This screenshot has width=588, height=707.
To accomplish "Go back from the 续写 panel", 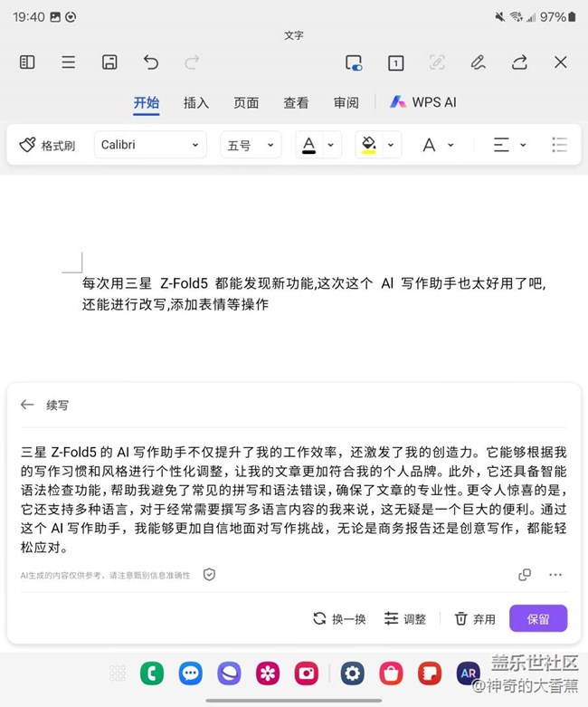I will (x=27, y=406).
